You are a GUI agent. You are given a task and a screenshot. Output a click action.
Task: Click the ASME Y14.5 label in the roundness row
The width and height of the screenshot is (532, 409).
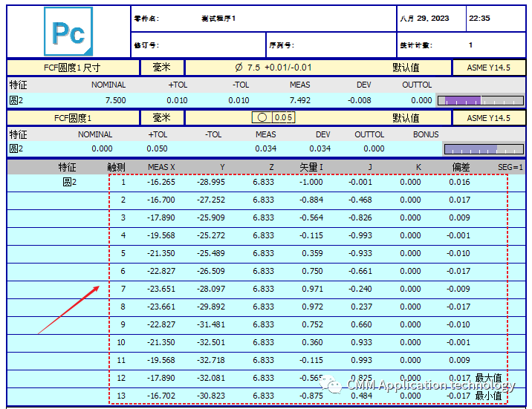[488, 118]
